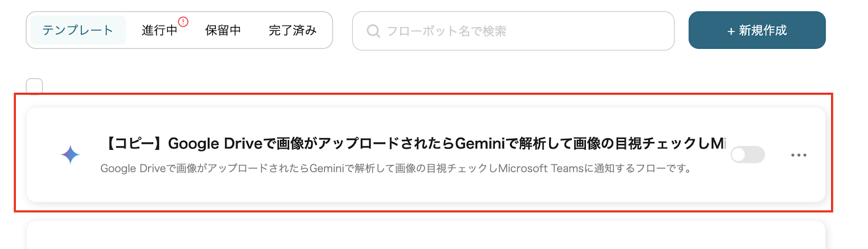
Task: Tick the select-all checkbox above the flow list
Action: (x=34, y=86)
